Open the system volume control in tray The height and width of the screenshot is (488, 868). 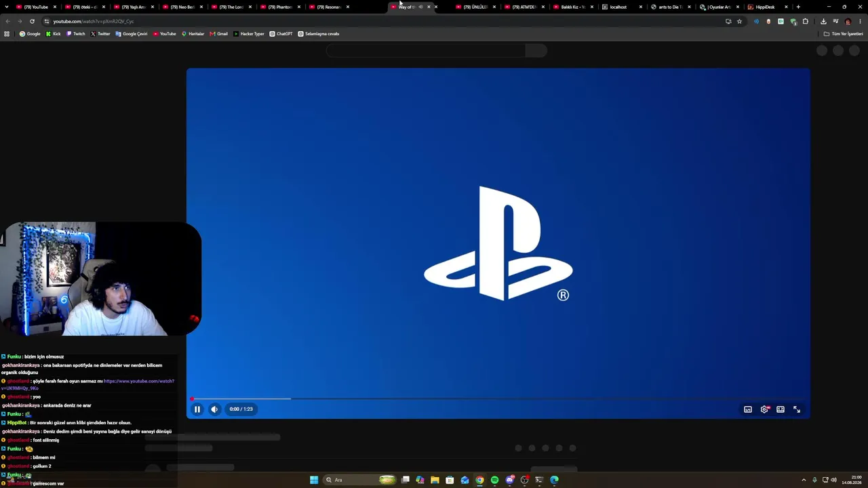click(833, 480)
